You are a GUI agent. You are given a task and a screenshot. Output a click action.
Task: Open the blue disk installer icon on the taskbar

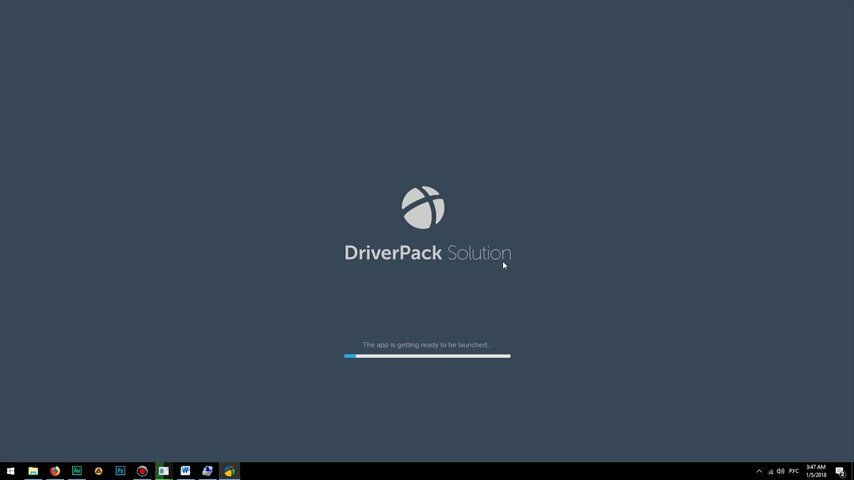[x=208, y=471]
